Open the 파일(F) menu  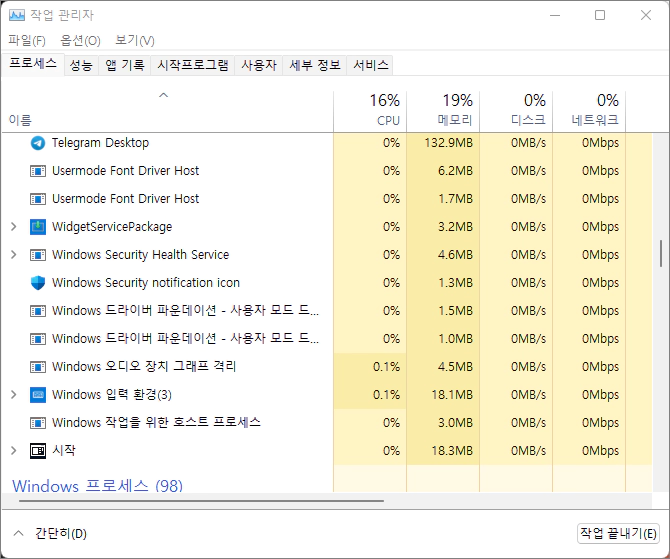tap(27, 41)
